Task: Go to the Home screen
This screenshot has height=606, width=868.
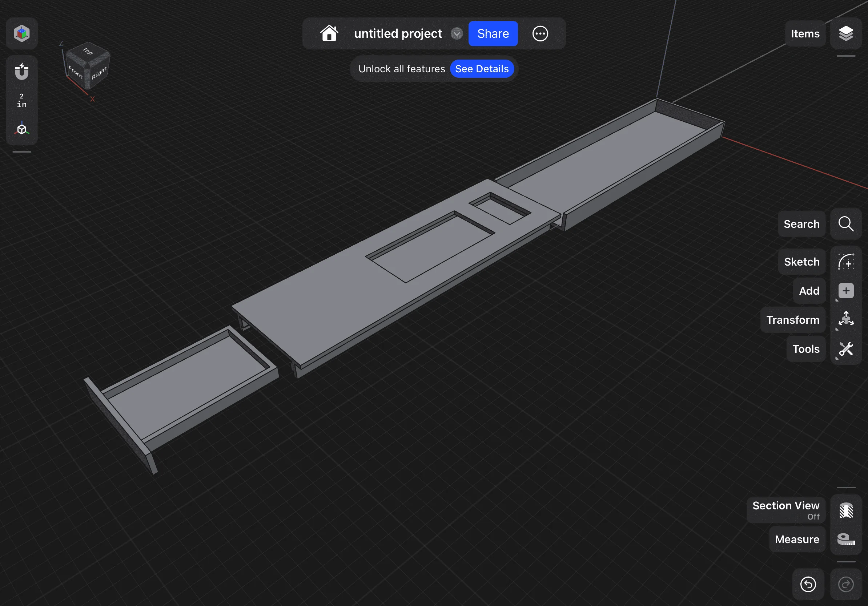Action: tap(329, 33)
